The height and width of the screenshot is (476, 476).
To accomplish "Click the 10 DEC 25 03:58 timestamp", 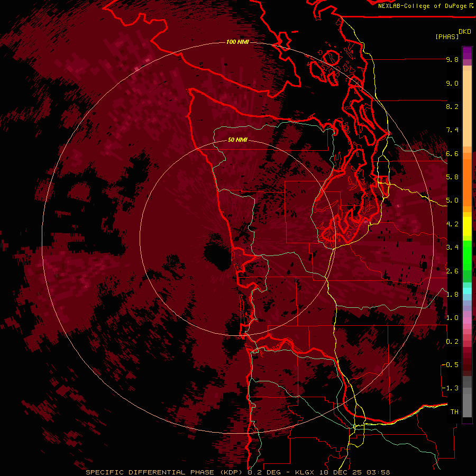I will pos(354,472).
